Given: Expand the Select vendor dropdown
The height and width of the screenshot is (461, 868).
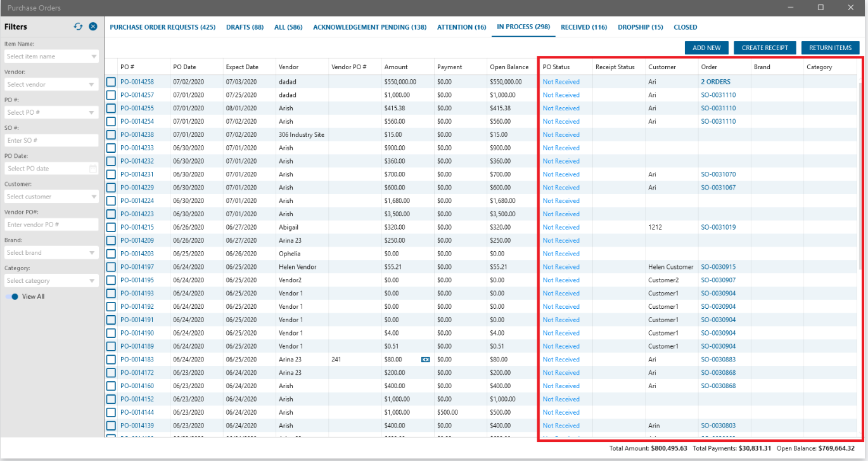Looking at the screenshot, I should [51, 84].
